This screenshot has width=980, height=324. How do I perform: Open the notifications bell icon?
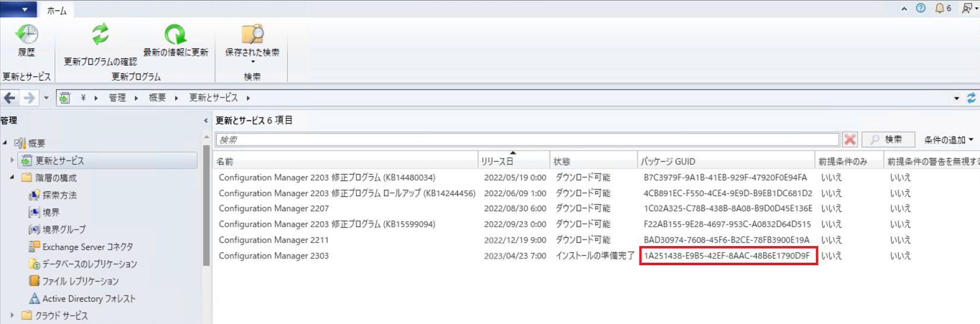tap(940, 8)
